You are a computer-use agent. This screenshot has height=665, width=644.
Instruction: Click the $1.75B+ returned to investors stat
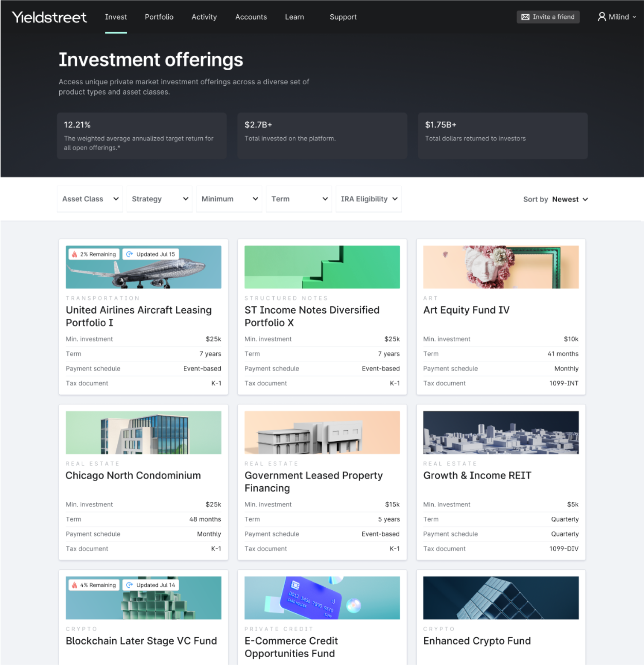[x=503, y=136]
